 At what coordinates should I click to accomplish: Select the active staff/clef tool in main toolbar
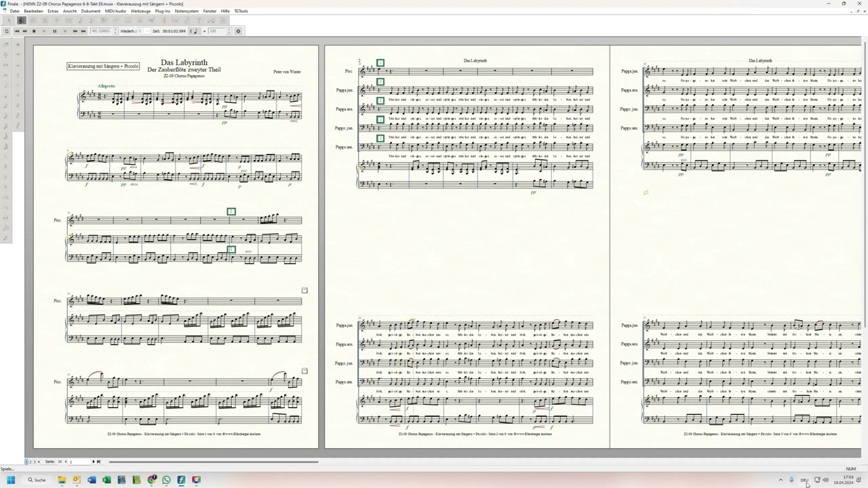22,20
